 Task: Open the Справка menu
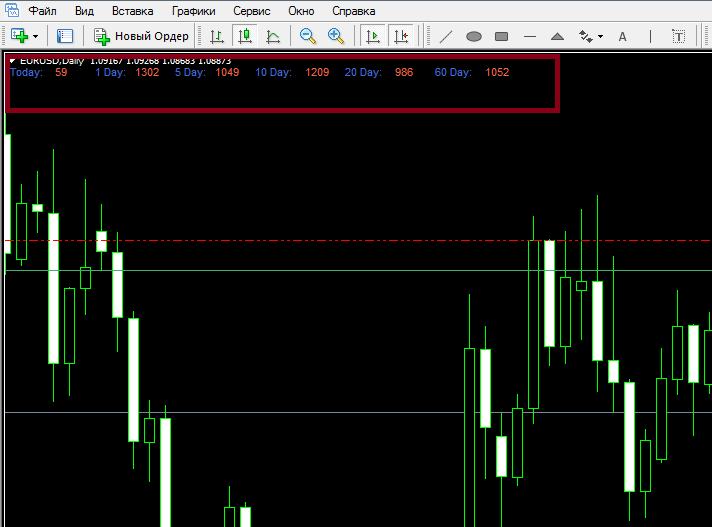pyautogui.click(x=354, y=11)
